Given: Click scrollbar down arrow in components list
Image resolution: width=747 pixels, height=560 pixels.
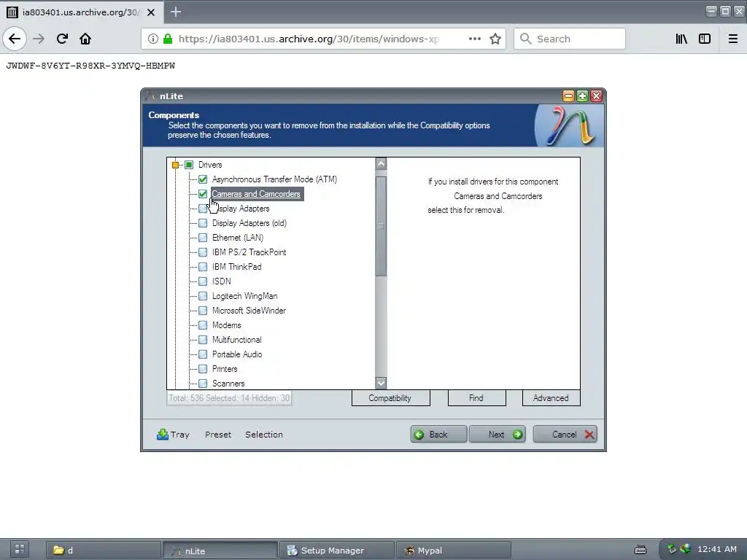Looking at the screenshot, I should coord(381,383).
